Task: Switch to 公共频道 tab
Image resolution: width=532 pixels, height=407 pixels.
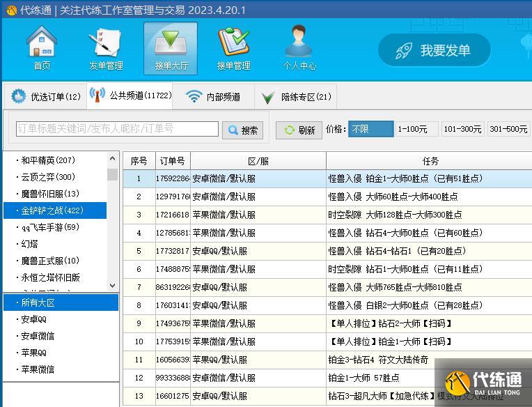Action: pyautogui.click(x=130, y=96)
